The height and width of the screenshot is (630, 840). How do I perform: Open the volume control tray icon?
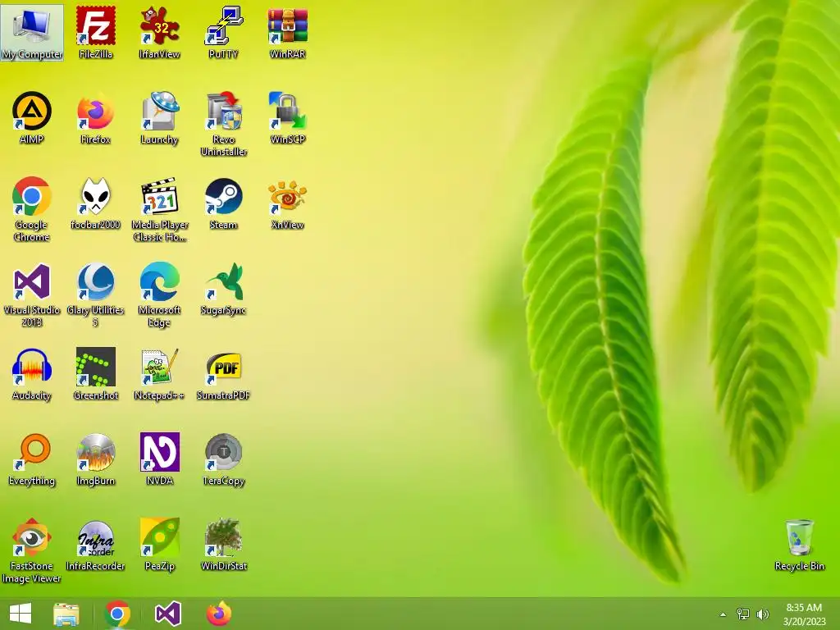(x=762, y=614)
